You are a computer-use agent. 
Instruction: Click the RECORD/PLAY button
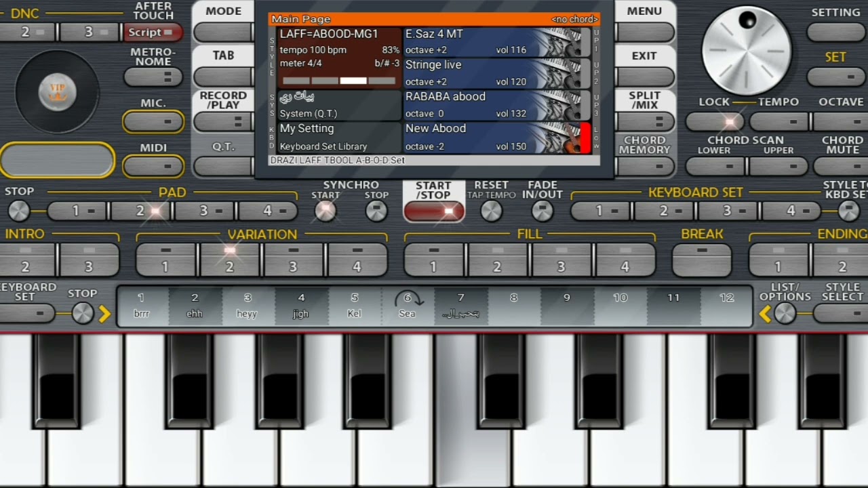click(224, 122)
